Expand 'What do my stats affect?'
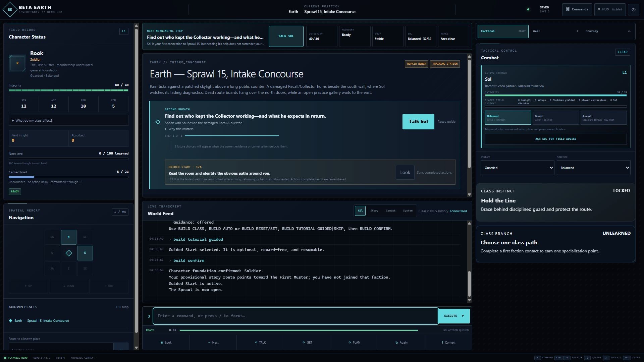 [68, 120]
